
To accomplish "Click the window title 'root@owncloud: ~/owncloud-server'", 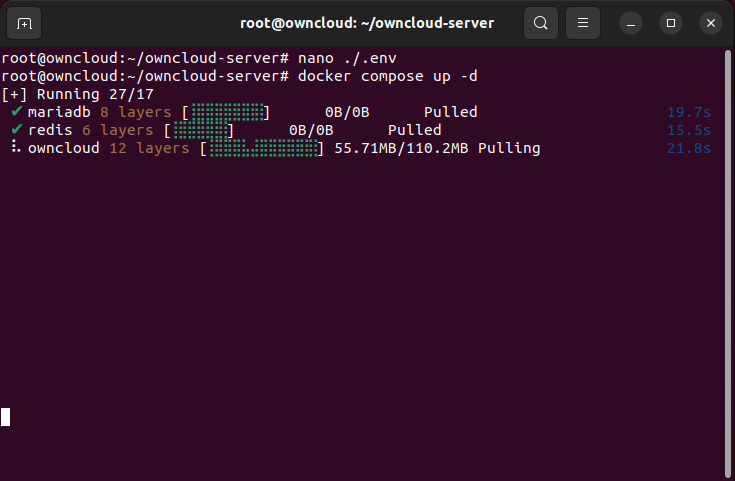I will click(x=367, y=23).
